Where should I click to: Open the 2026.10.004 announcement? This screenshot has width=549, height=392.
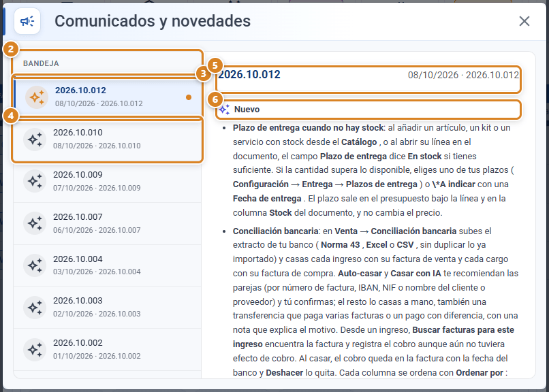click(x=108, y=265)
